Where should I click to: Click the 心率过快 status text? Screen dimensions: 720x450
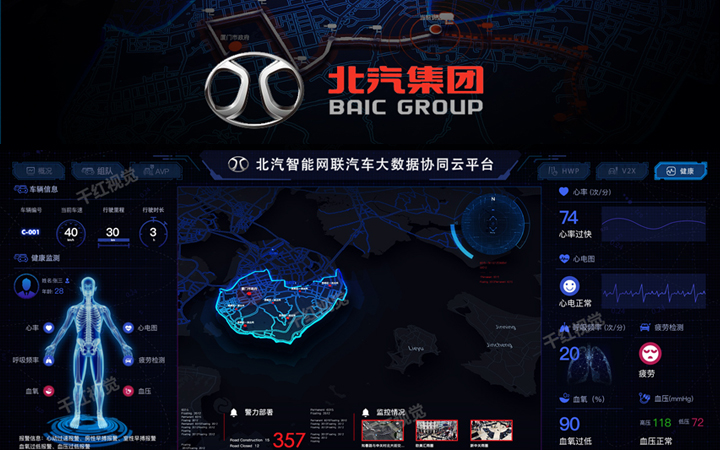pyautogui.click(x=575, y=235)
